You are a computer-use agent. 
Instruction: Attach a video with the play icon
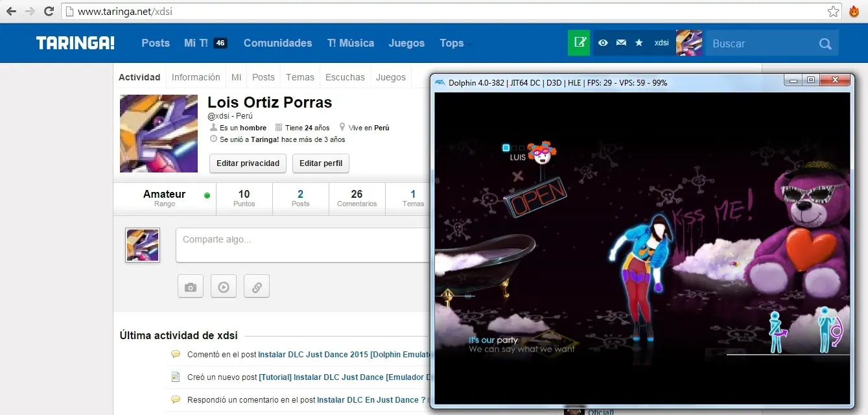click(224, 287)
